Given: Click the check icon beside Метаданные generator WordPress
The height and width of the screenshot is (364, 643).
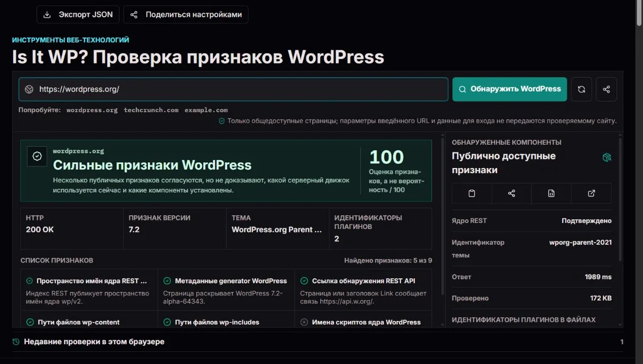Looking at the screenshot, I should click(167, 281).
